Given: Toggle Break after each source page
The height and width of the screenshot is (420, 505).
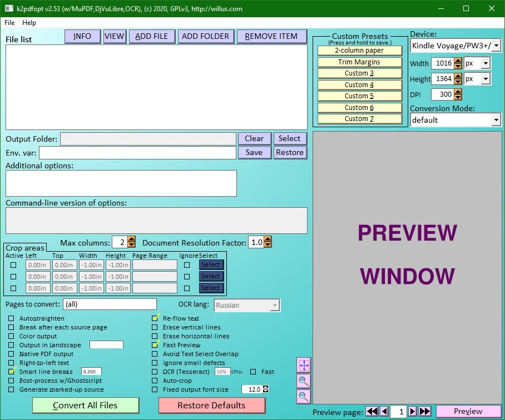Looking at the screenshot, I should pos(11,327).
